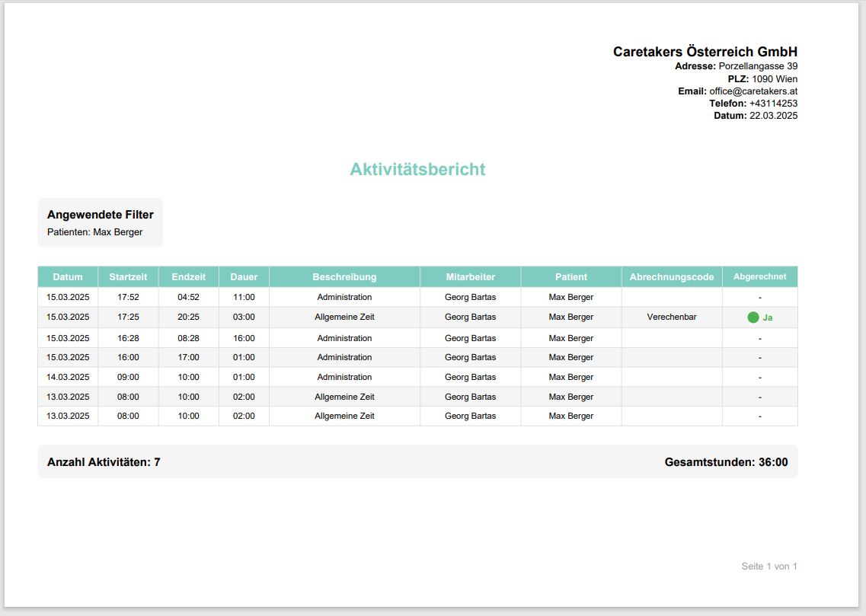866x616 pixels.
Task: Click the green status dot beside "Ja"
Action: (753, 318)
